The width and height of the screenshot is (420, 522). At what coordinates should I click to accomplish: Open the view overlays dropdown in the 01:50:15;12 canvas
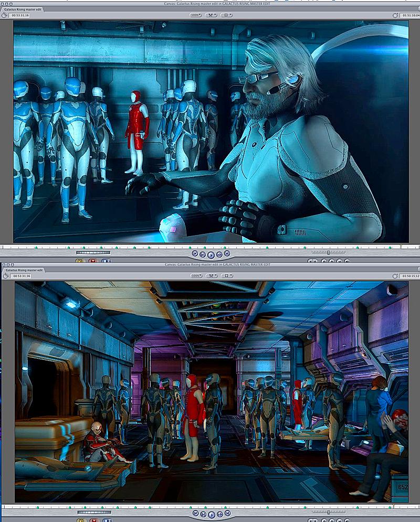pos(227,275)
